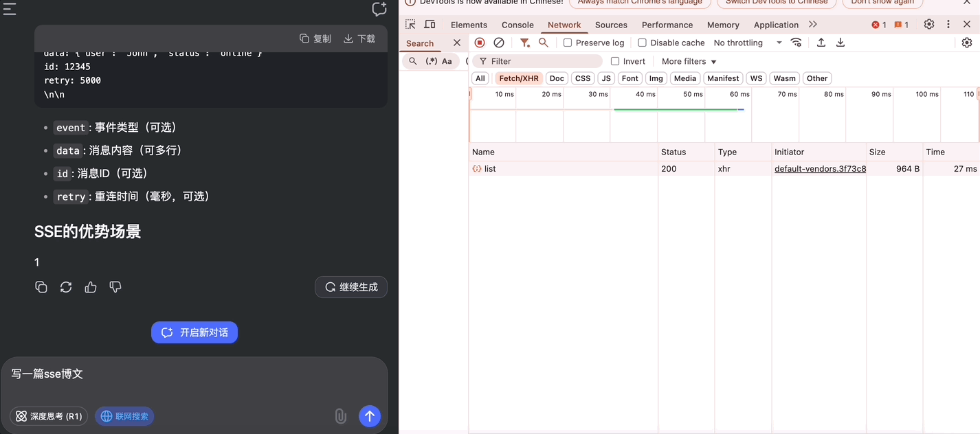Toggle the network filter funnel icon
The image size is (980, 434).
[x=525, y=43]
